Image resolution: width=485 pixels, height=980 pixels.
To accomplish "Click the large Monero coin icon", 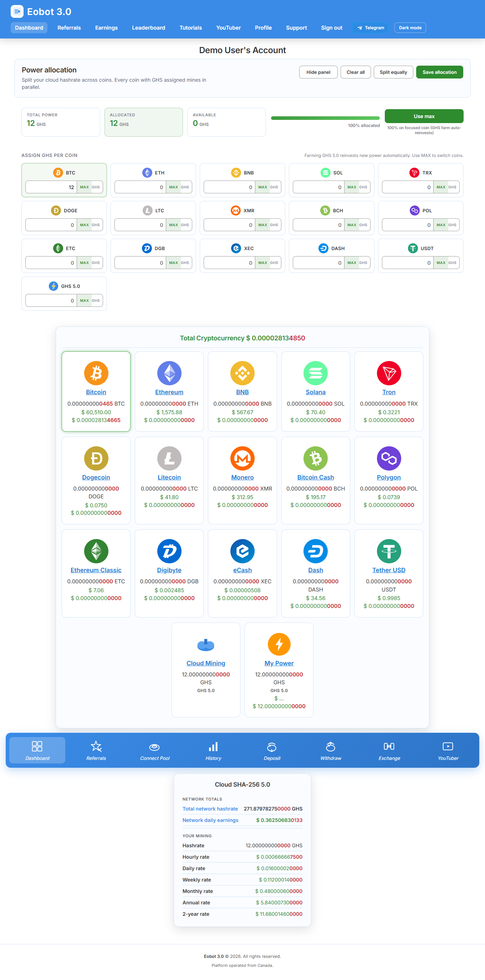I will [x=242, y=458].
